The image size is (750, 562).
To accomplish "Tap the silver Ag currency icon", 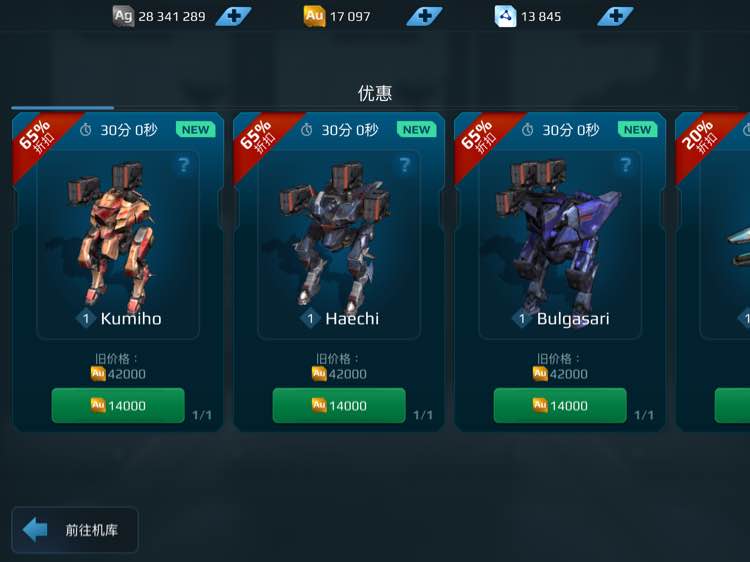I will 123,16.
